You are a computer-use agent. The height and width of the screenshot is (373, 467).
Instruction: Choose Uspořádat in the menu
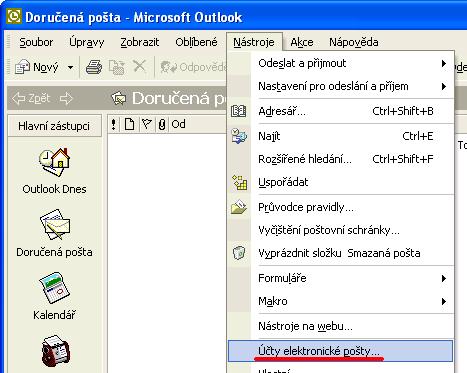(341, 182)
